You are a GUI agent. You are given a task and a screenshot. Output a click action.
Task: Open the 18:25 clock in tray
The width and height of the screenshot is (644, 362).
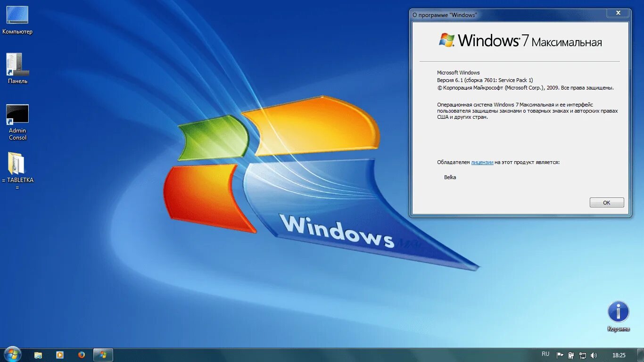pyautogui.click(x=619, y=355)
